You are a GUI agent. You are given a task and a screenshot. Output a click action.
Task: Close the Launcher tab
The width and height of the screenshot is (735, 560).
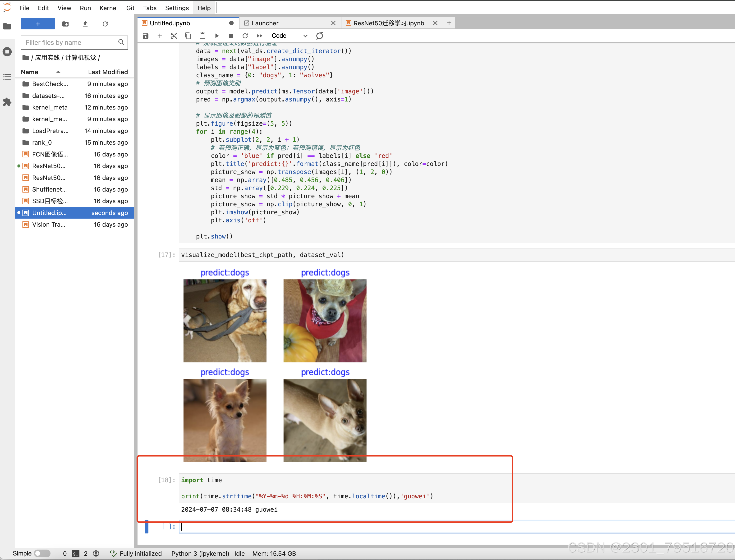tap(333, 23)
